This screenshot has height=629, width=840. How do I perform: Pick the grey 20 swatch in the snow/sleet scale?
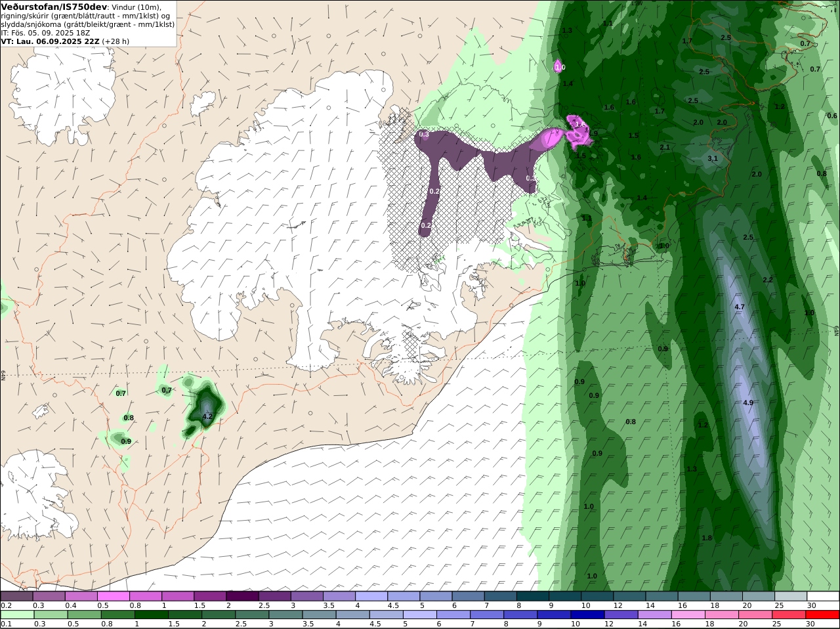[x=759, y=596]
